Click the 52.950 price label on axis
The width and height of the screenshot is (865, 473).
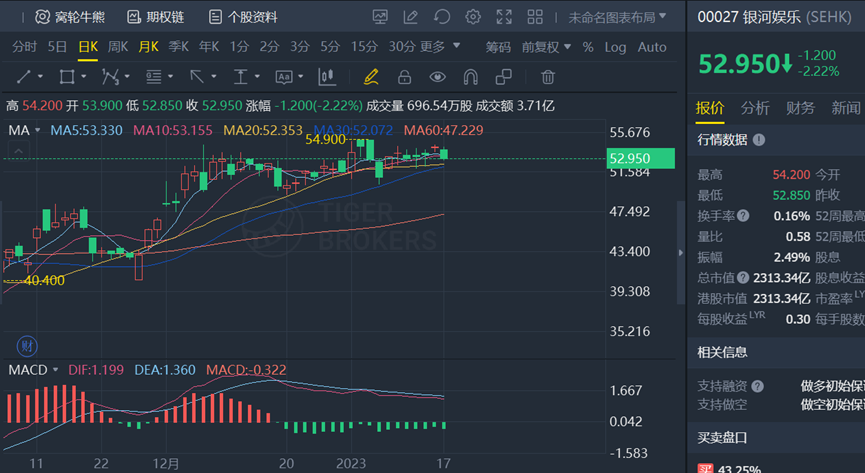click(640, 158)
